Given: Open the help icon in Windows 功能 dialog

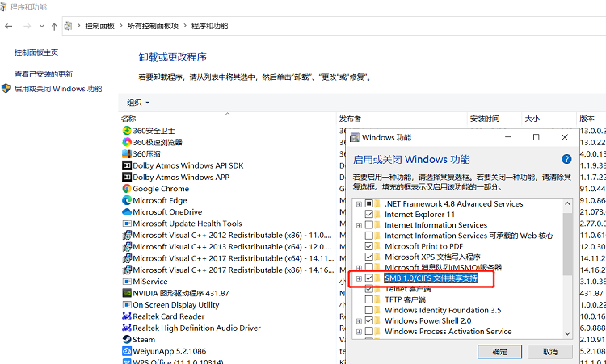Looking at the screenshot, I should click(x=566, y=160).
